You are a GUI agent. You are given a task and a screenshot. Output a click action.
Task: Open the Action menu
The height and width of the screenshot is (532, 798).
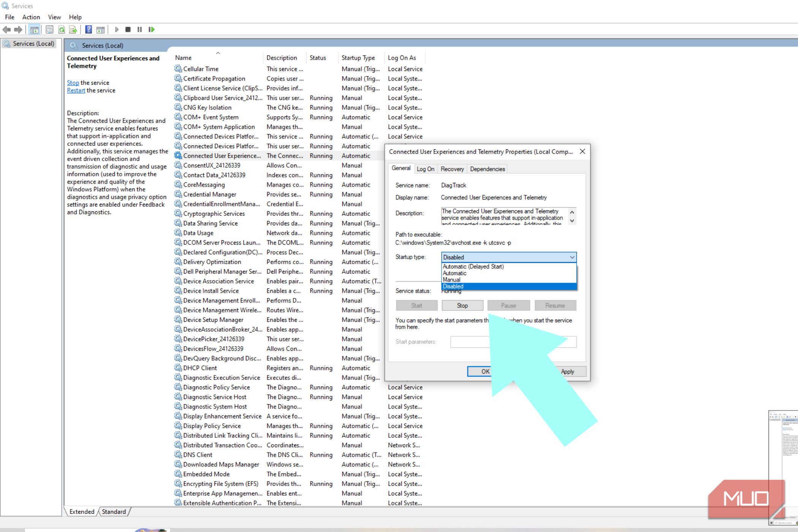click(31, 17)
